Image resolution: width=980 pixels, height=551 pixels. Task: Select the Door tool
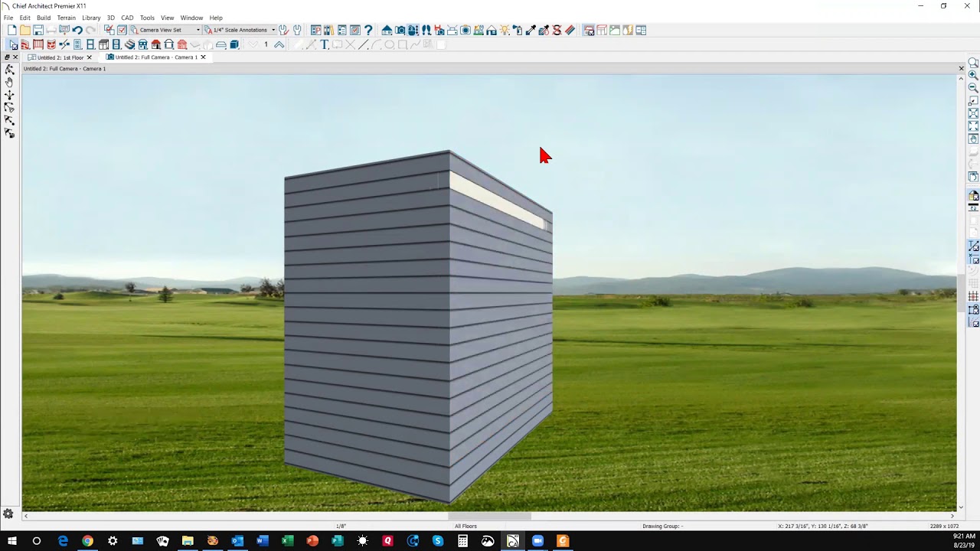click(77, 44)
